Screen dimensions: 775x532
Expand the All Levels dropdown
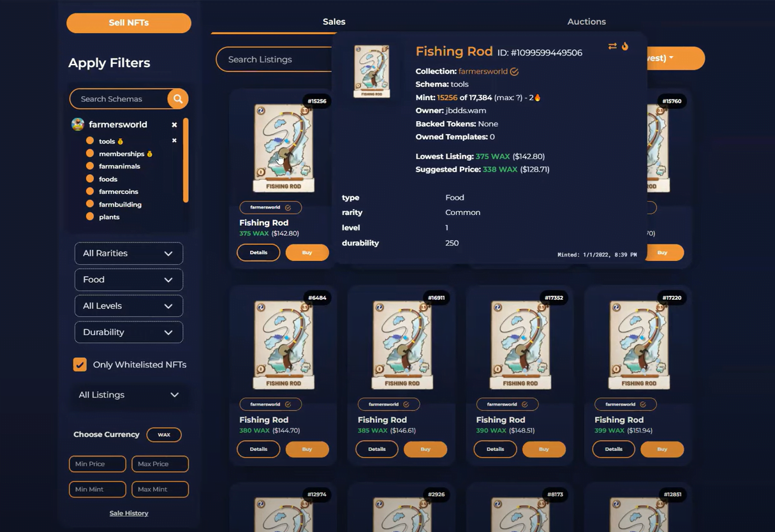128,306
